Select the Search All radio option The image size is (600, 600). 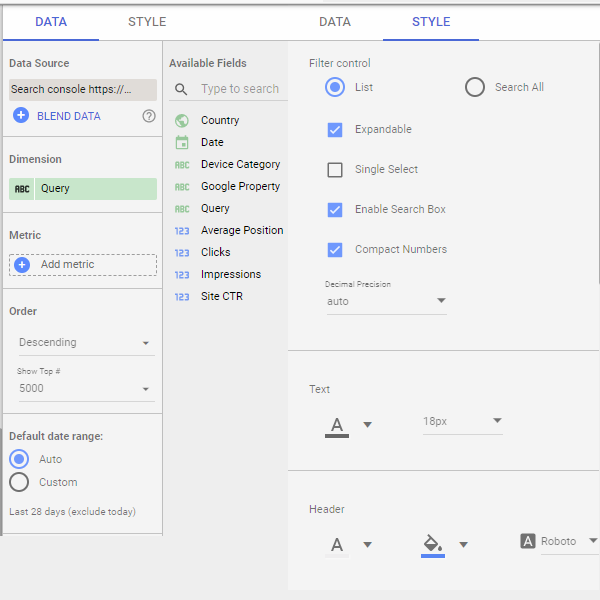(475, 87)
